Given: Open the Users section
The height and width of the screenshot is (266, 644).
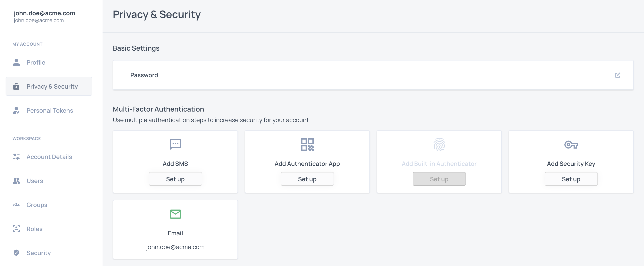Looking at the screenshot, I should (x=35, y=181).
